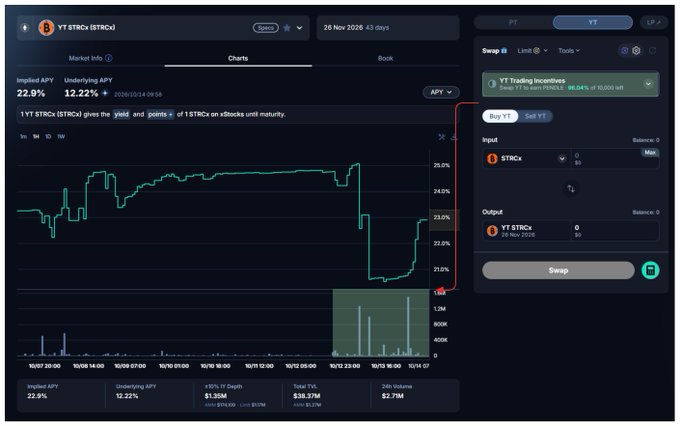The height and width of the screenshot is (426, 680).
Task: Click the gray Swap button
Action: point(558,270)
